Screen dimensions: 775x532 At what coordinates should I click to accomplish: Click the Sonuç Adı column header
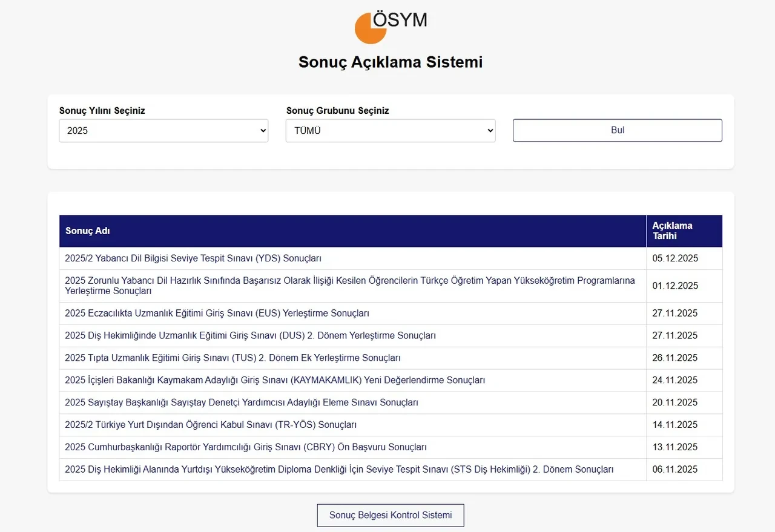(x=88, y=231)
